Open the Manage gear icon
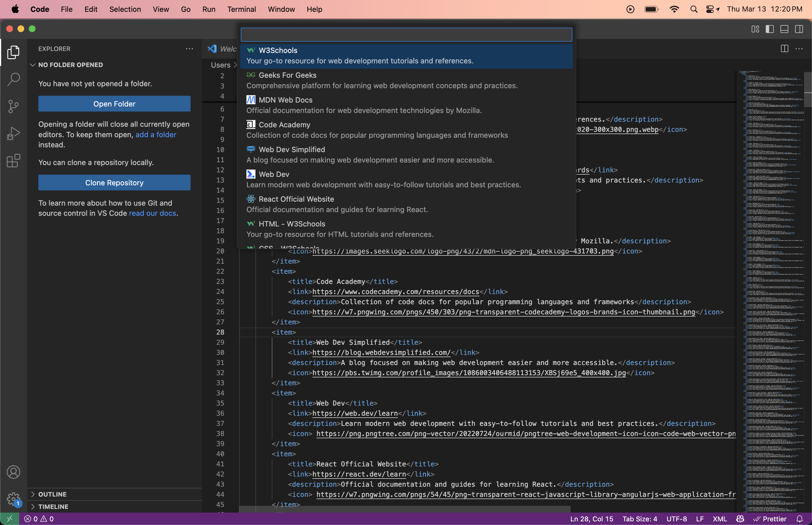Image resolution: width=812 pixels, height=525 pixels. [14, 499]
